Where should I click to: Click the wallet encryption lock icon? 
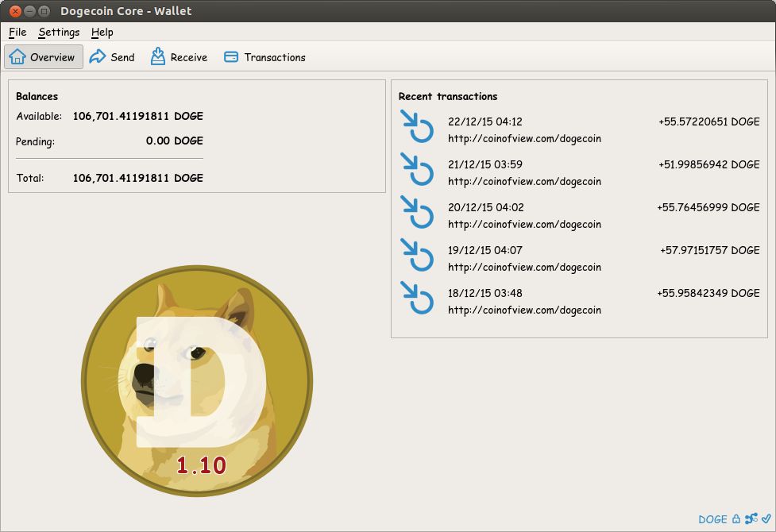736,519
